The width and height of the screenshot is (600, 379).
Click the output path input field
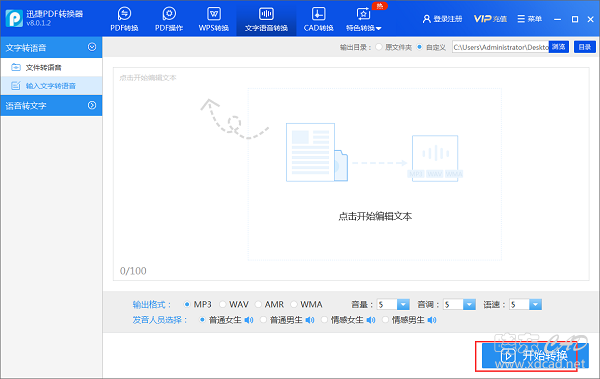500,47
